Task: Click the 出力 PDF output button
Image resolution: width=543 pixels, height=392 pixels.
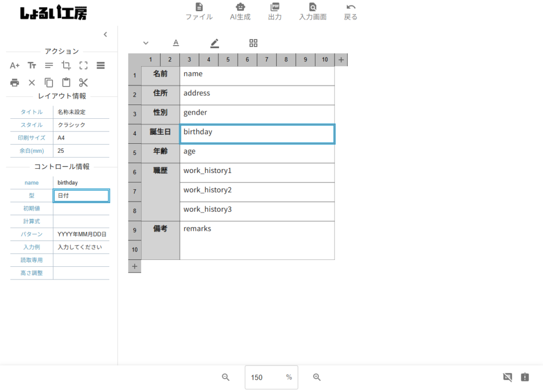Action: click(275, 11)
